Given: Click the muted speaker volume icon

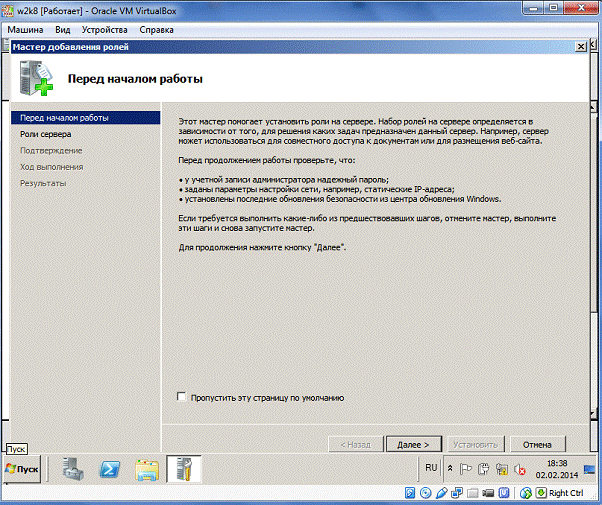Looking at the screenshot, I should [519, 469].
